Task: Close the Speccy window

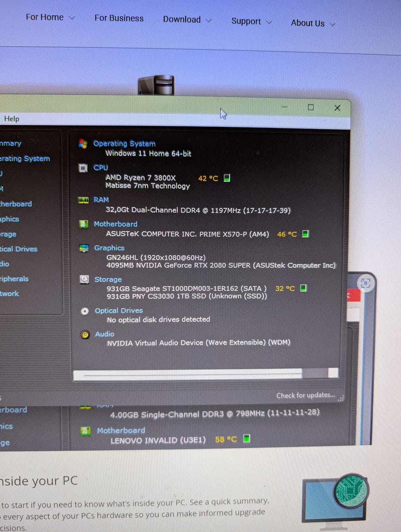Action: tap(338, 108)
